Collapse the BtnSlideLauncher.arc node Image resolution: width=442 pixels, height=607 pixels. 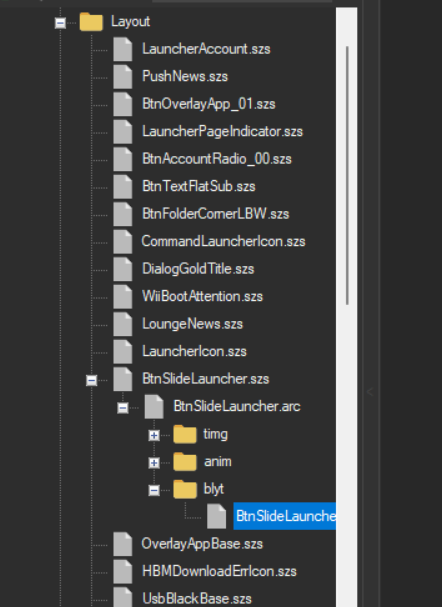(123, 408)
